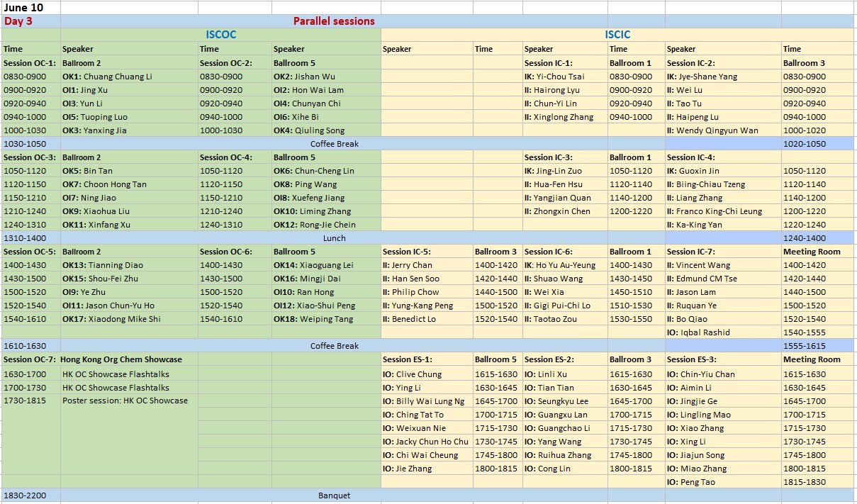Click the 1830-2200 time cell
This screenshot has width=857, height=504.
point(31,495)
